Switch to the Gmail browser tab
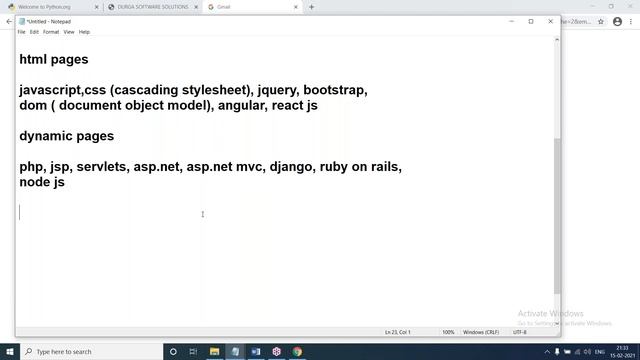This screenshot has width=640, height=360. pos(251,7)
